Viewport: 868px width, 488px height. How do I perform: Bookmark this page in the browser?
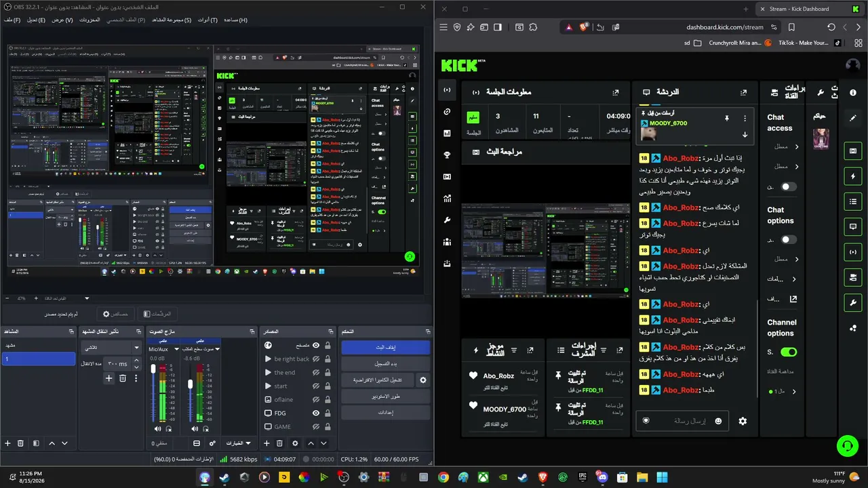click(791, 27)
